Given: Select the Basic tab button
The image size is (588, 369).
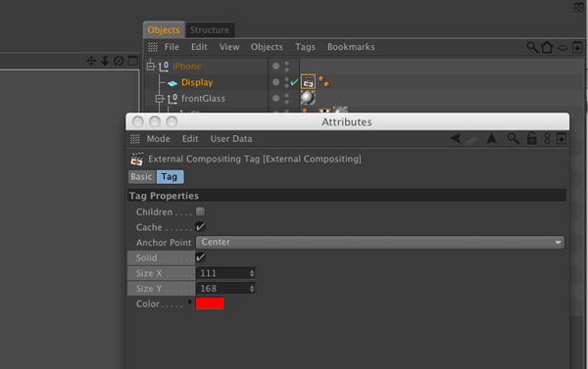Looking at the screenshot, I should click(142, 177).
